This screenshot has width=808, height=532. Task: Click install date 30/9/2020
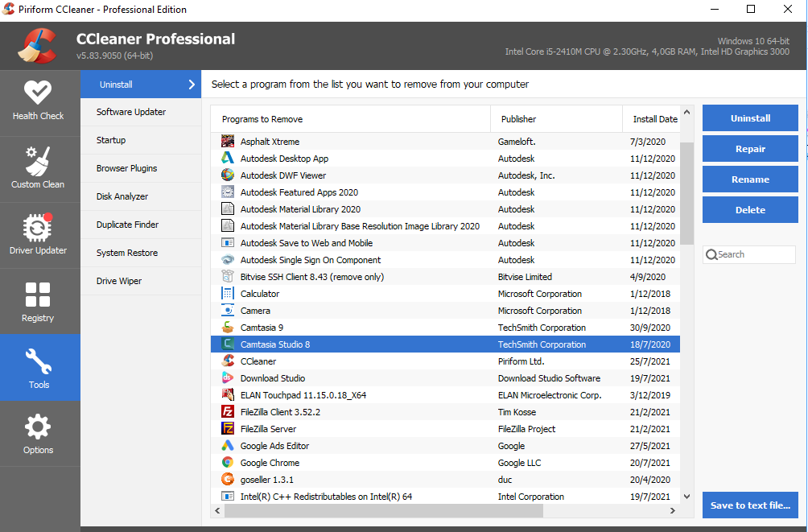pos(649,328)
